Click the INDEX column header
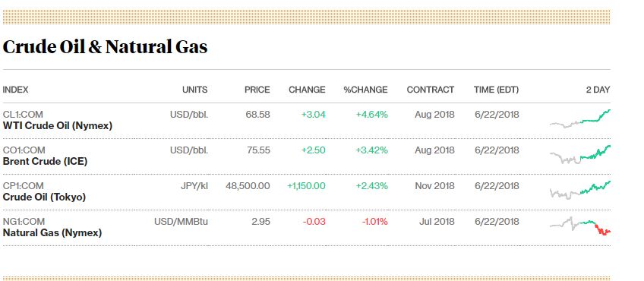Viewport: 644px width, 281px height. click(16, 90)
